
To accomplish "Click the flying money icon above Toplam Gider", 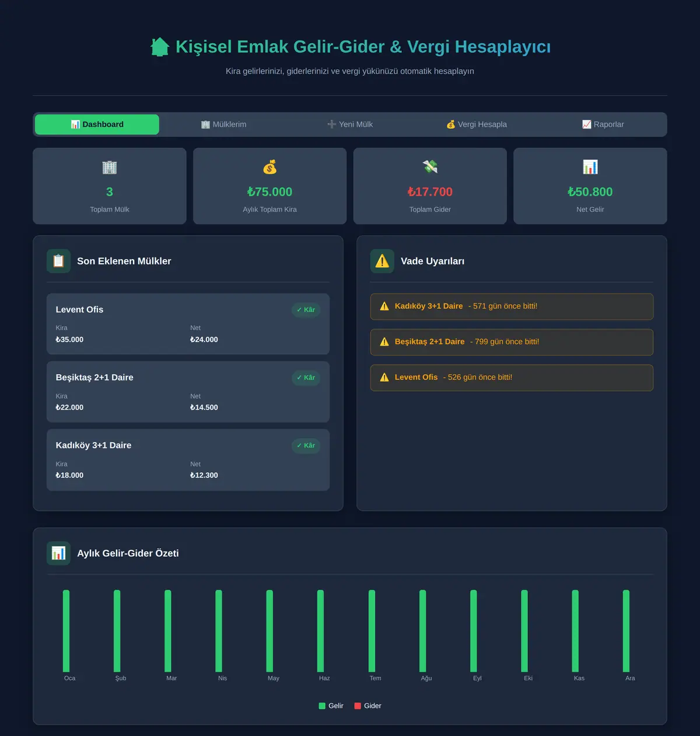I will [430, 168].
